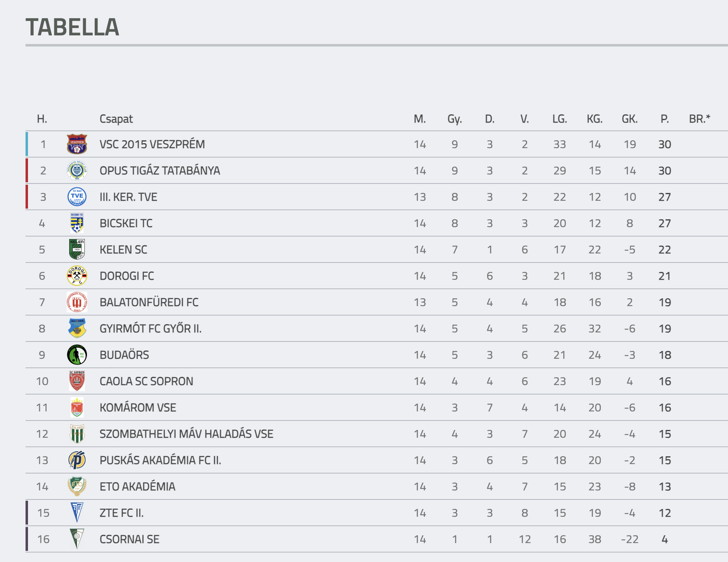Click the GK. goal difference header
The width and height of the screenshot is (728, 562).
(x=630, y=119)
